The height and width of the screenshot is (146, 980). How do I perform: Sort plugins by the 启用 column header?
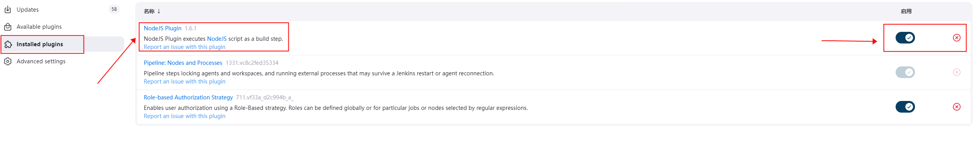pyautogui.click(x=906, y=11)
